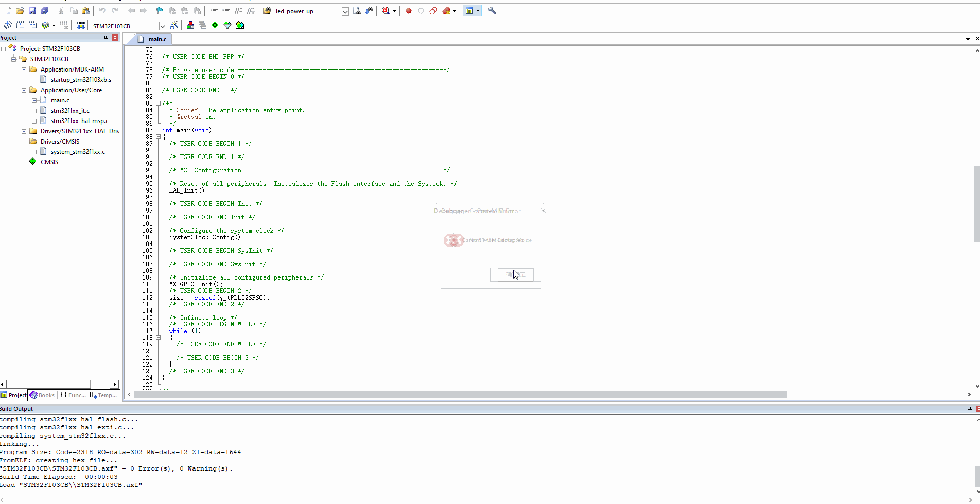Collapse the Drivers/CMSIS folder
Screen dimensions: 980x504
tap(24, 142)
